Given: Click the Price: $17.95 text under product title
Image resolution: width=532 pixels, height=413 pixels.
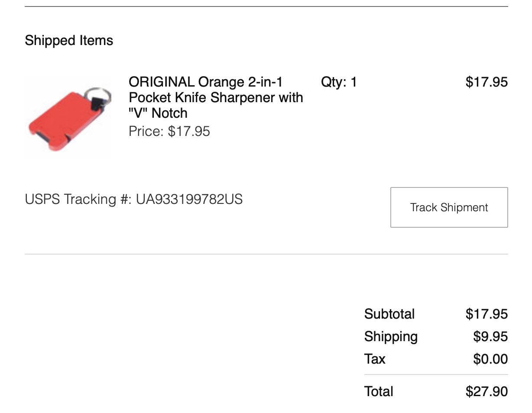Looking at the screenshot, I should coord(169,131).
